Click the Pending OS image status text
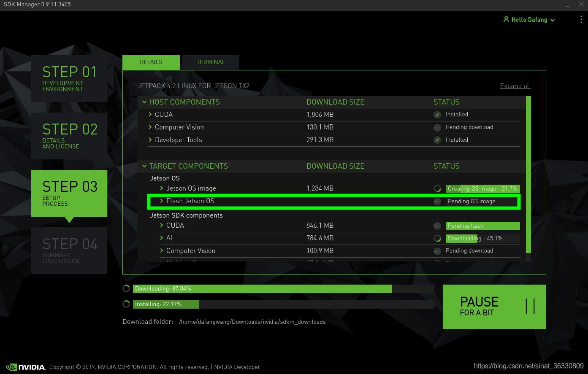The width and height of the screenshot is (588, 374). coord(471,202)
